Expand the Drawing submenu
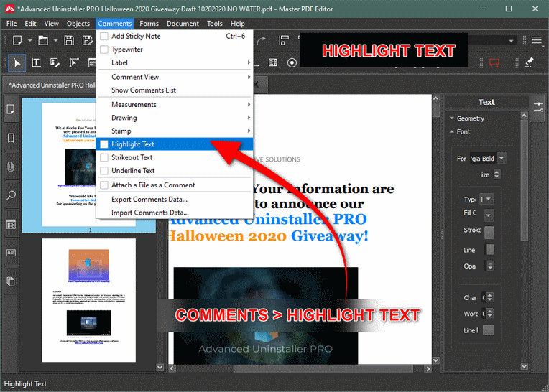Viewport: 549px width, 392px height. pos(175,118)
